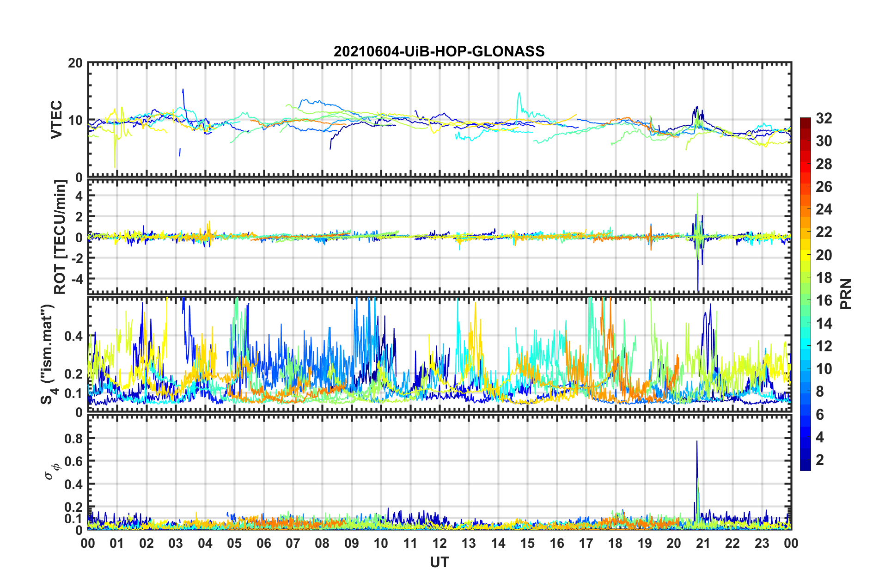Click the dark blue bottom of PRN colorbar
The height and width of the screenshot is (588, 879).
pyautogui.click(x=805, y=466)
